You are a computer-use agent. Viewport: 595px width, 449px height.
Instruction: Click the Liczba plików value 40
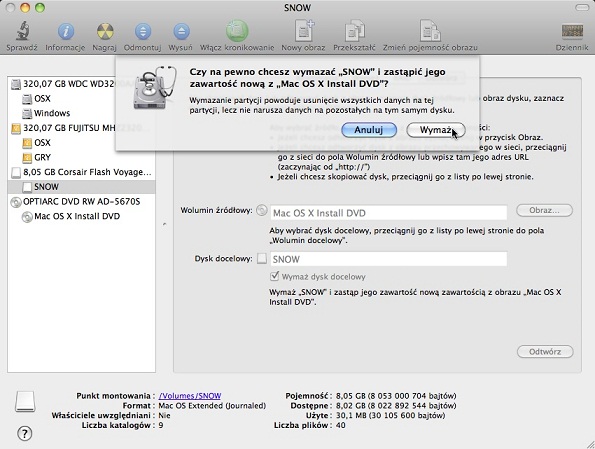click(340, 425)
